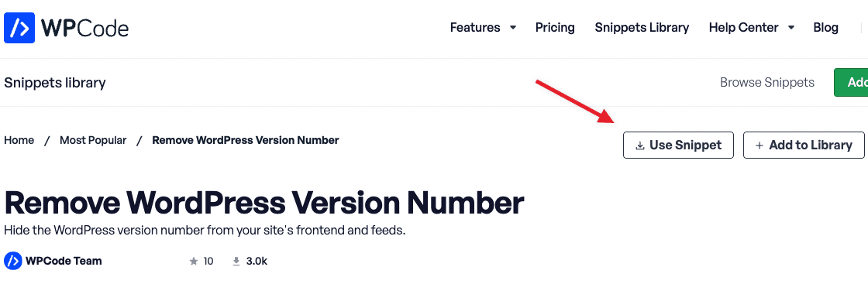
Task: Click the WPCode Team avatar icon
Action: tap(12, 261)
